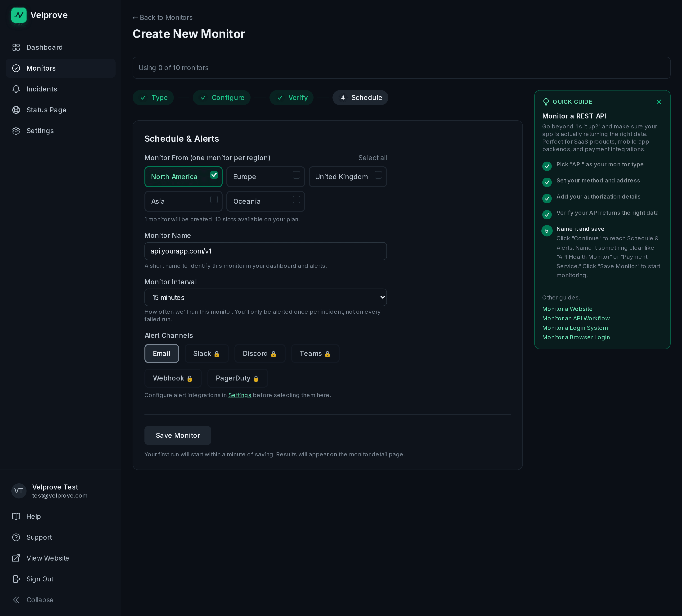Click the Status Page globe icon
Viewport: 682px width, 616px height.
pos(16,110)
